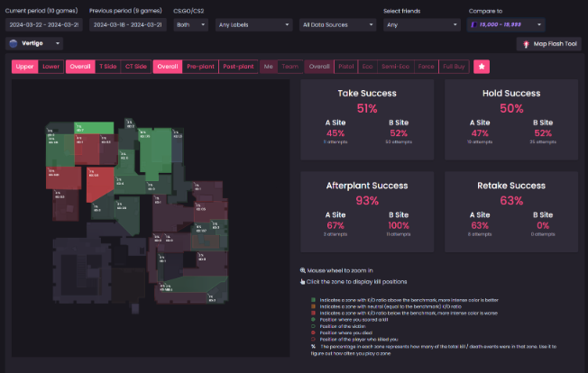
Task: Click the Take Success 51% value
Action: (x=367, y=109)
